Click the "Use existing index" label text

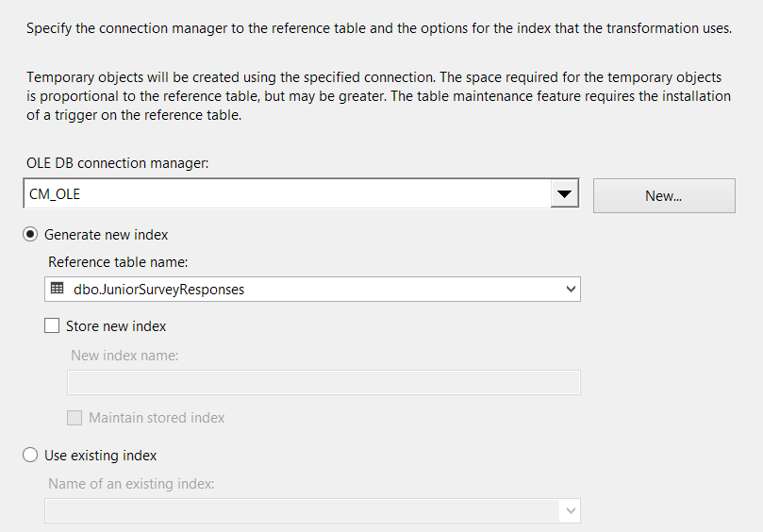tap(100, 456)
